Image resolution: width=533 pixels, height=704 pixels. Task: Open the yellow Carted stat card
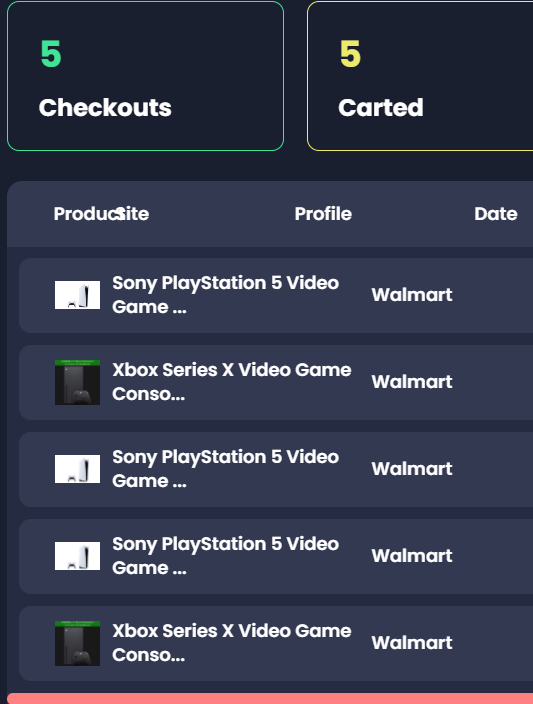420,76
